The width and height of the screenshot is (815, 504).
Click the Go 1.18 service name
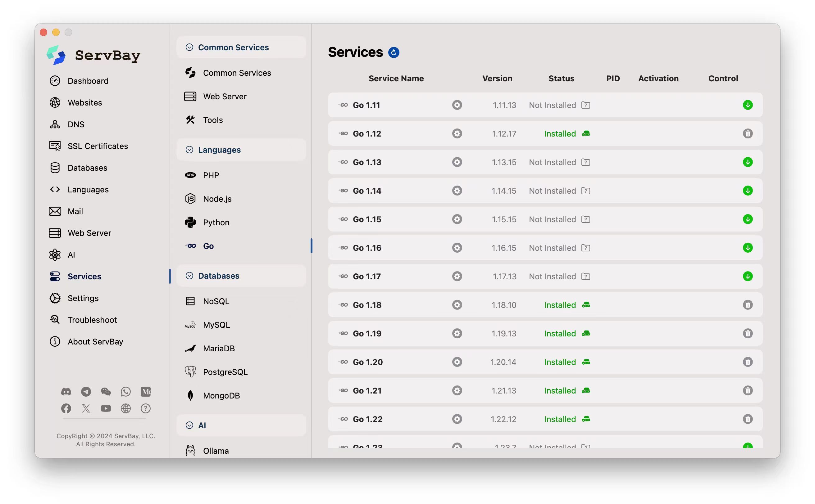click(367, 305)
